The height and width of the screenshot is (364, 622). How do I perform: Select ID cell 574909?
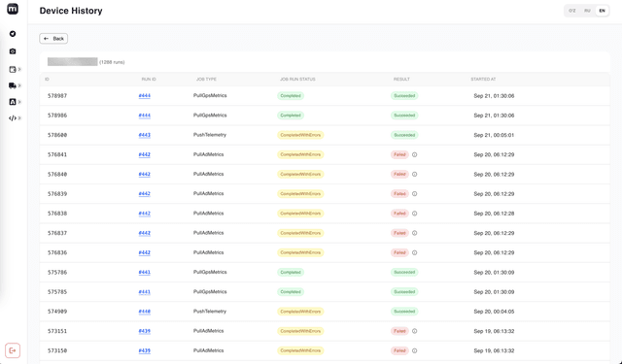(57, 312)
